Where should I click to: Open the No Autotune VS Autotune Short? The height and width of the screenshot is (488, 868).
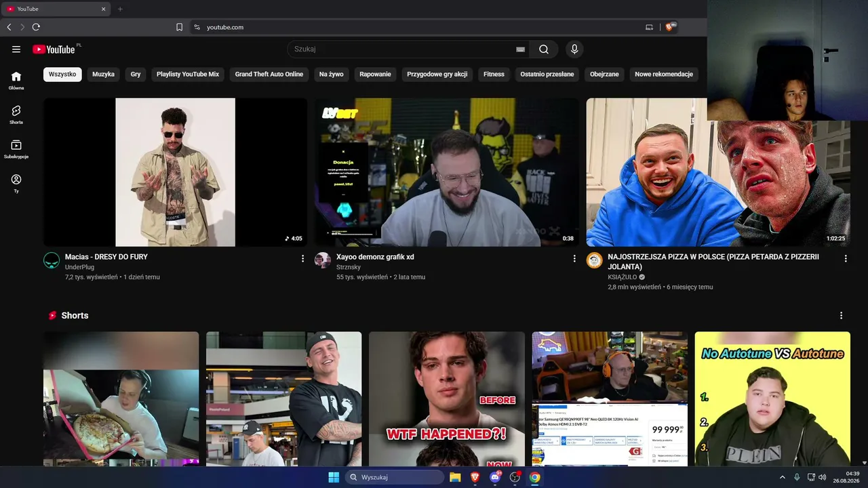point(772,399)
